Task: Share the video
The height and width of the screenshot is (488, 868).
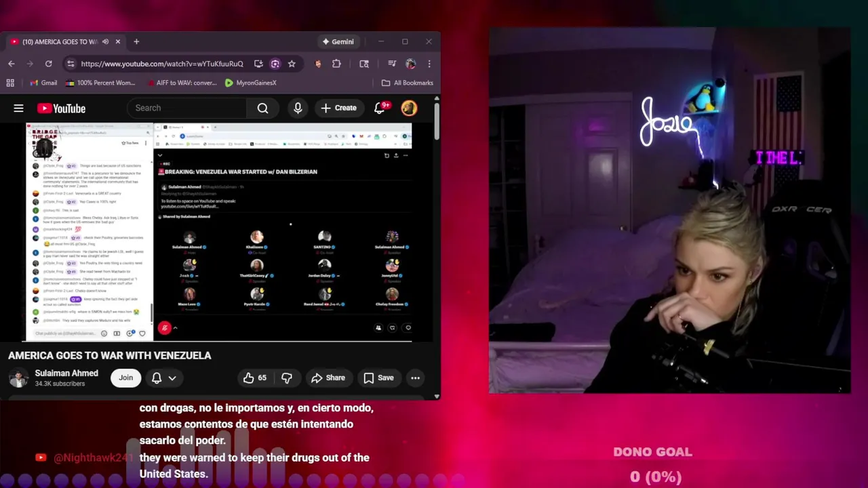Action: pyautogui.click(x=328, y=378)
